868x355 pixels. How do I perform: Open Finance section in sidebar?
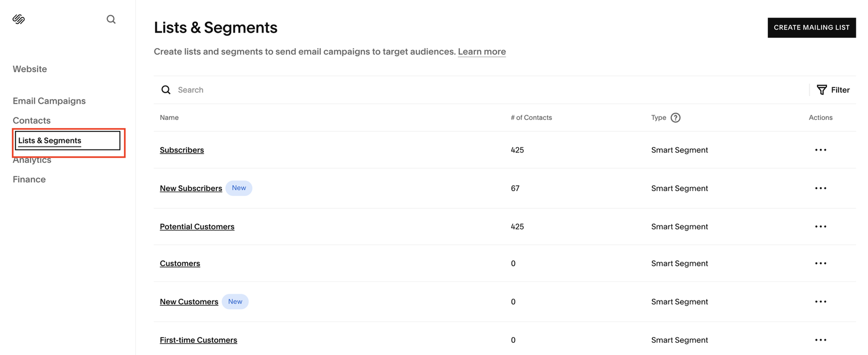tap(29, 180)
